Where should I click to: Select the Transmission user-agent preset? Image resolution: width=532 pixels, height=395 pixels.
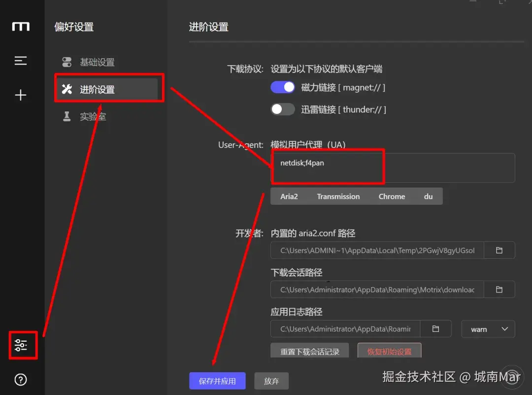338,196
